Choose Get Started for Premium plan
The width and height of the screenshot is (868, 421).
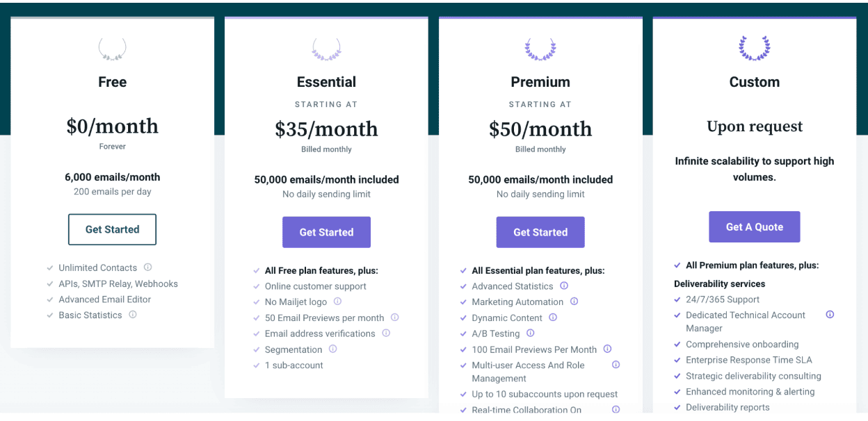(x=540, y=232)
